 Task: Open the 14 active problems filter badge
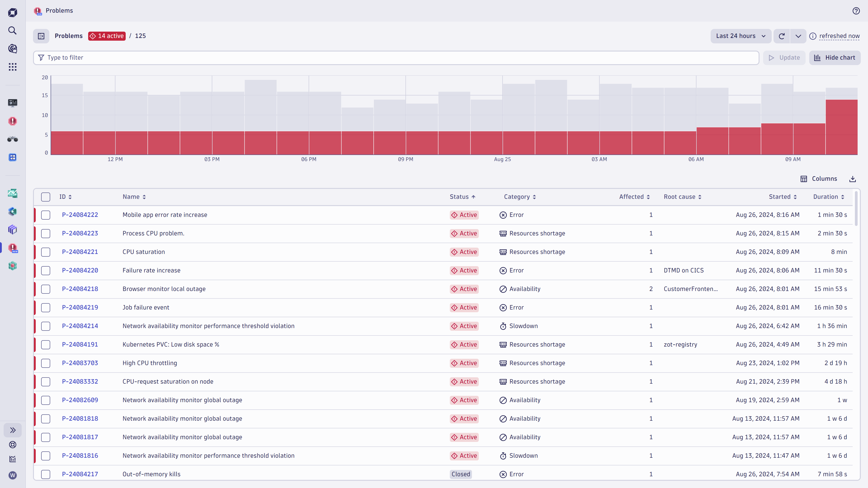(x=107, y=36)
